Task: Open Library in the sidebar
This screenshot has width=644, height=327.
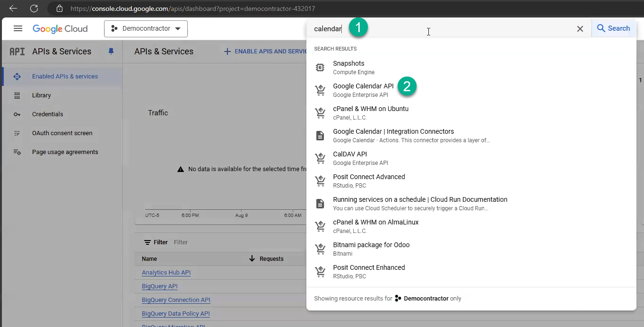Action: click(62, 95)
